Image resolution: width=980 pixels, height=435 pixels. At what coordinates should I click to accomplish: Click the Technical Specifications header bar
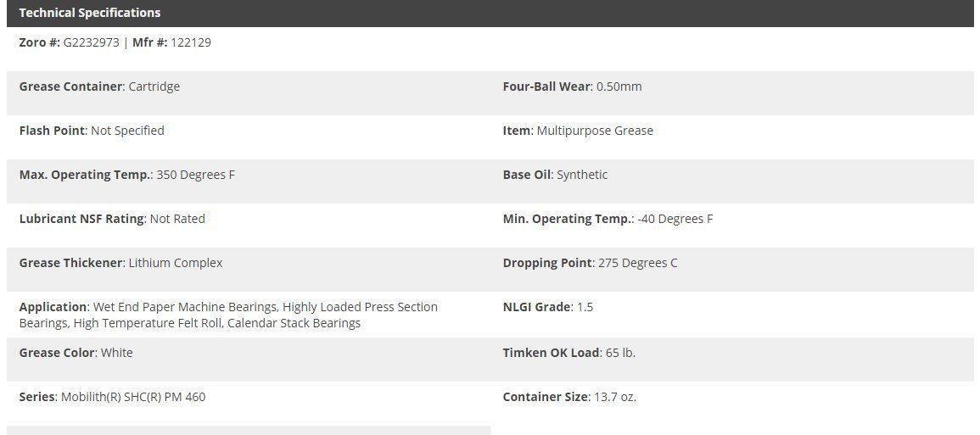click(x=490, y=13)
